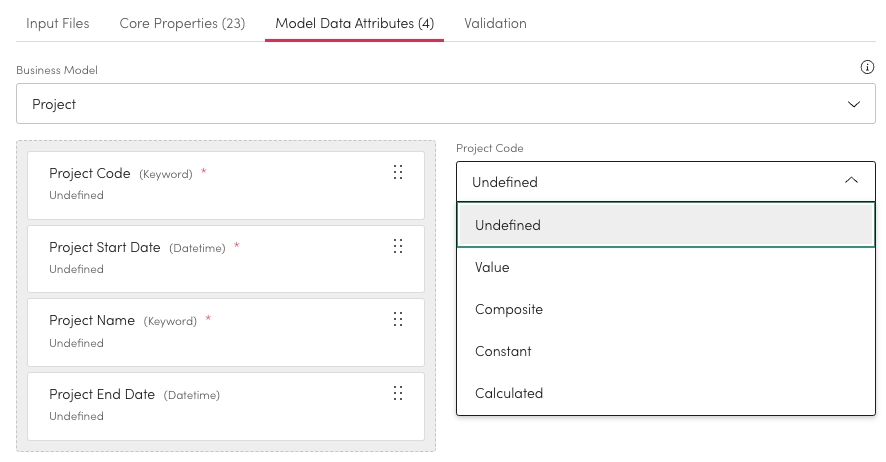The width and height of the screenshot is (886, 462).
Task: Click drag handle on Project Code card
Action: click(398, 172)
